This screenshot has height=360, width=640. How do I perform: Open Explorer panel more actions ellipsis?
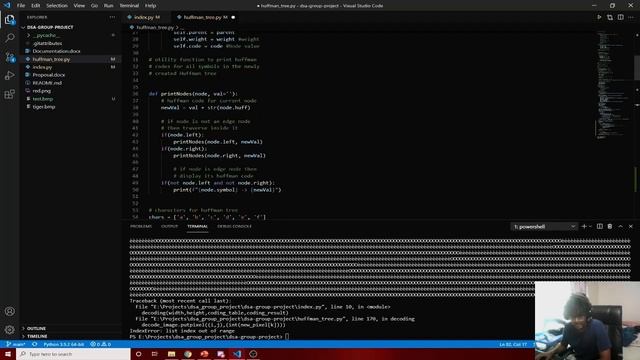pos(112,17)
